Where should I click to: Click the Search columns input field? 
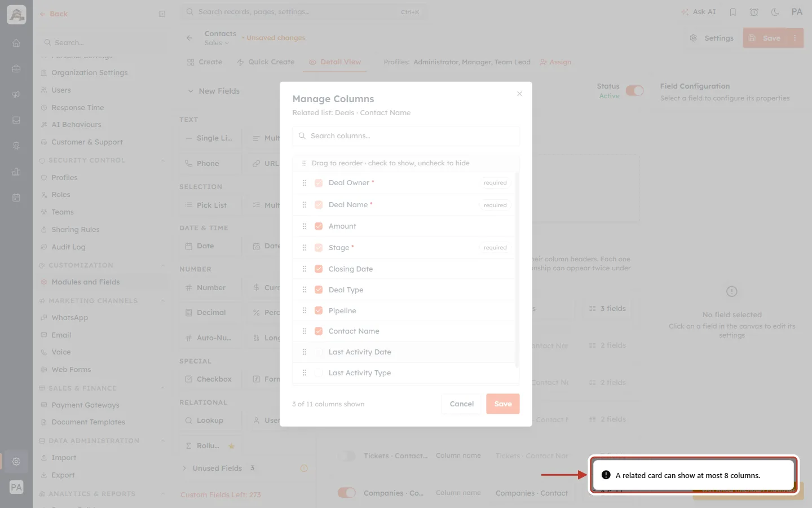[406, 136]
